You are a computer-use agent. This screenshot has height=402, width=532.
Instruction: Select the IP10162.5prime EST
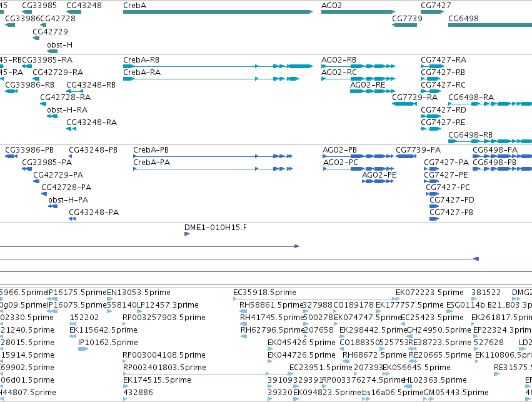[x=83, y=349]
